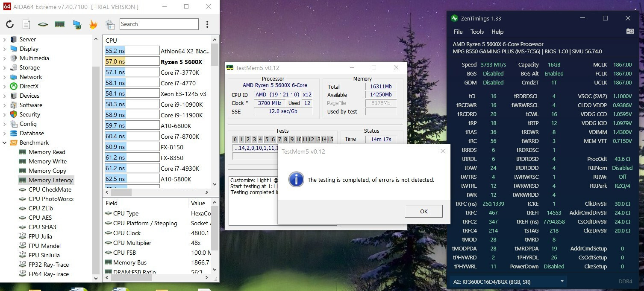
Task: Select the CPU AES benchmark
Action: tap(40, 218)
